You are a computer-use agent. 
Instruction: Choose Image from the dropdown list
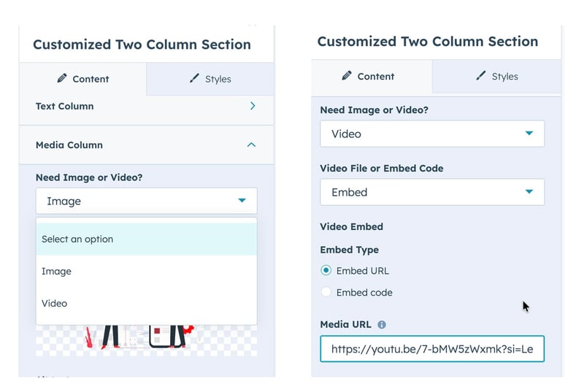(146, 271)
